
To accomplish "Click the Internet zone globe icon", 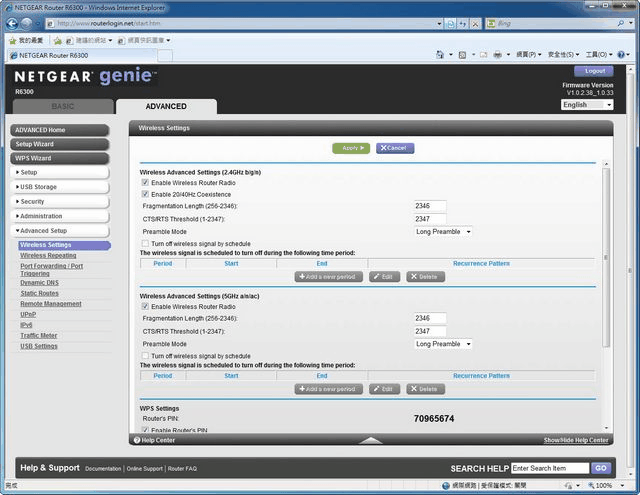I will click(x=446, y=485).
